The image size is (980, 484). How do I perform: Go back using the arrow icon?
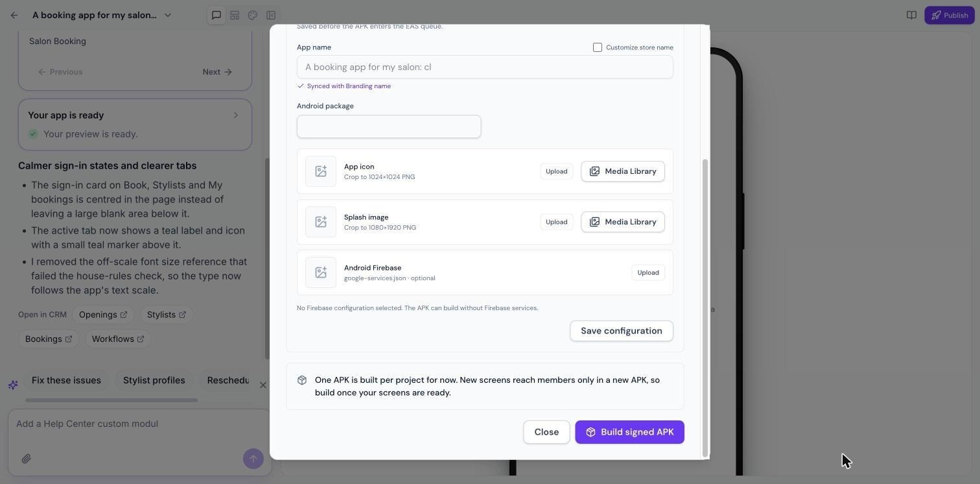click(x=14, y=15)
